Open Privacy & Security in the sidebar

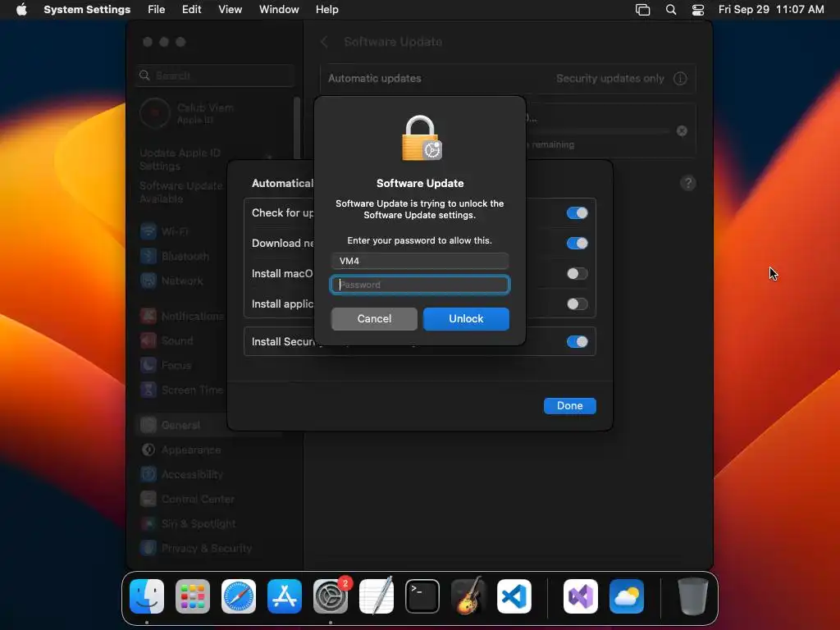point(196,549)
